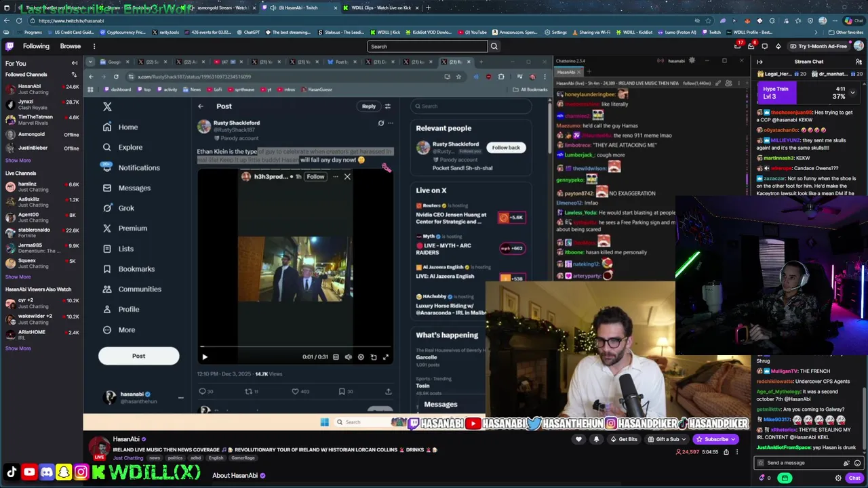Open chat settings gear
This screenshot has height=488, width=868.
(x=838, y=478)
